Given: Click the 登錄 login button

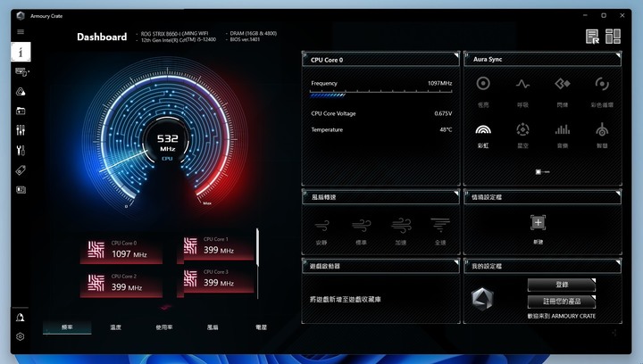Looking at the screenshot, I should [562, 285].
